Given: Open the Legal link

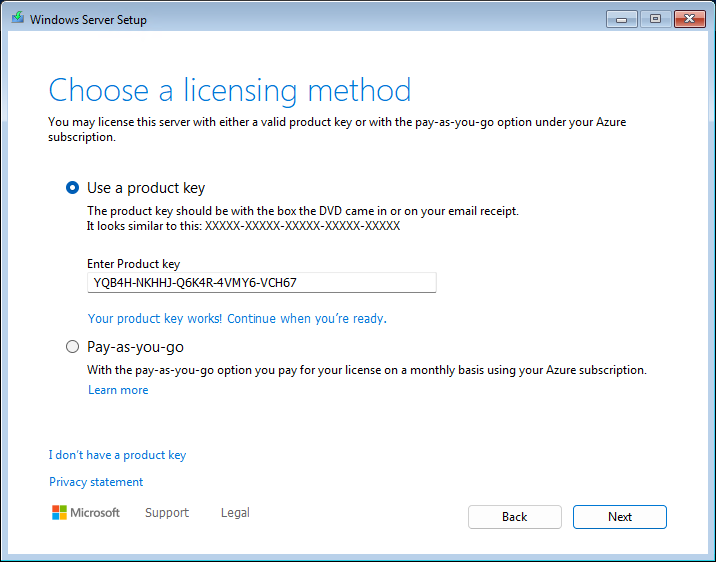Looking at the screenshot, I should click(x=235, y=513).
